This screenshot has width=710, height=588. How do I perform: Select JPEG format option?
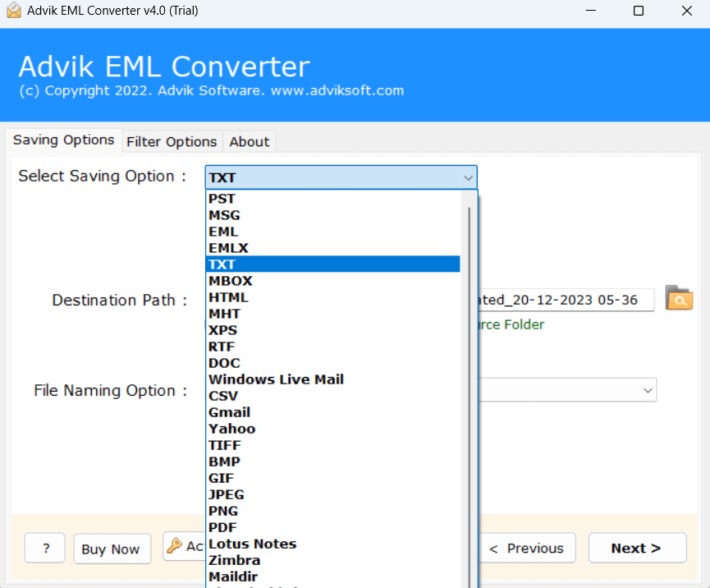click(x=332, y=494)
